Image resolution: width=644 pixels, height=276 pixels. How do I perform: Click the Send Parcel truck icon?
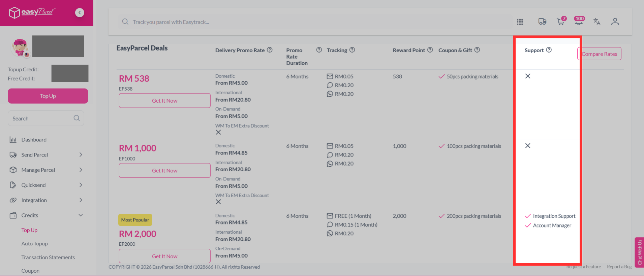13,154
